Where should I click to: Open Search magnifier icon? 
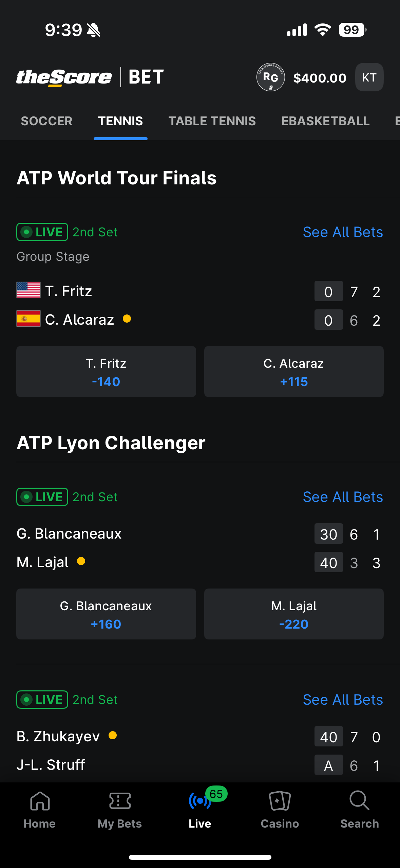click(x=359, y=801)
